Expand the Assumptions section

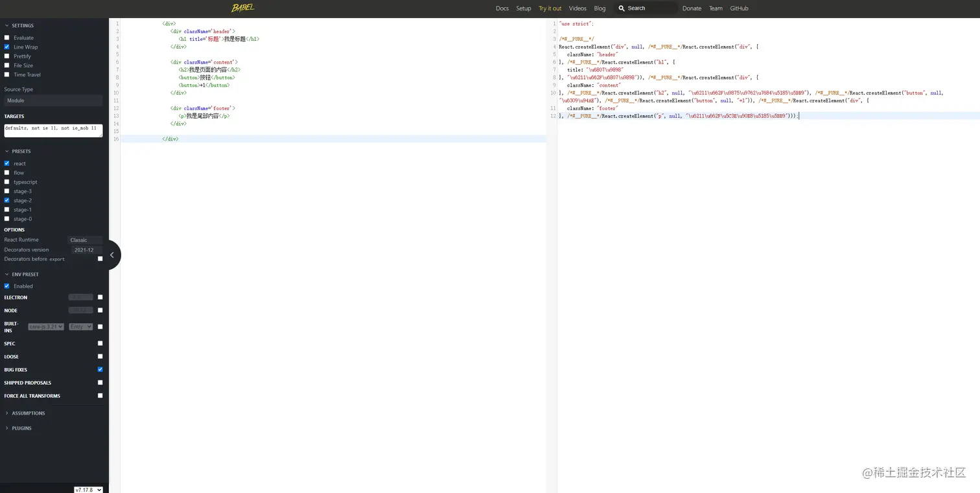point(25,413)
